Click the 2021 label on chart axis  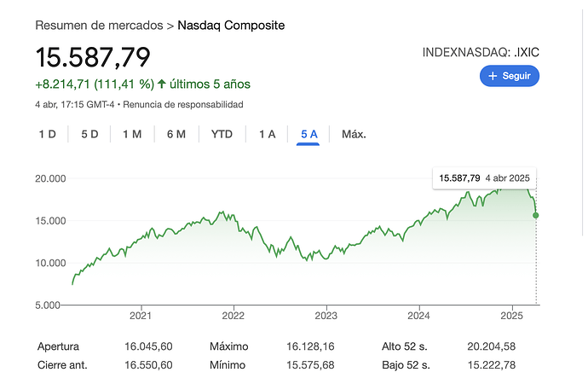(x=141, y=315)
